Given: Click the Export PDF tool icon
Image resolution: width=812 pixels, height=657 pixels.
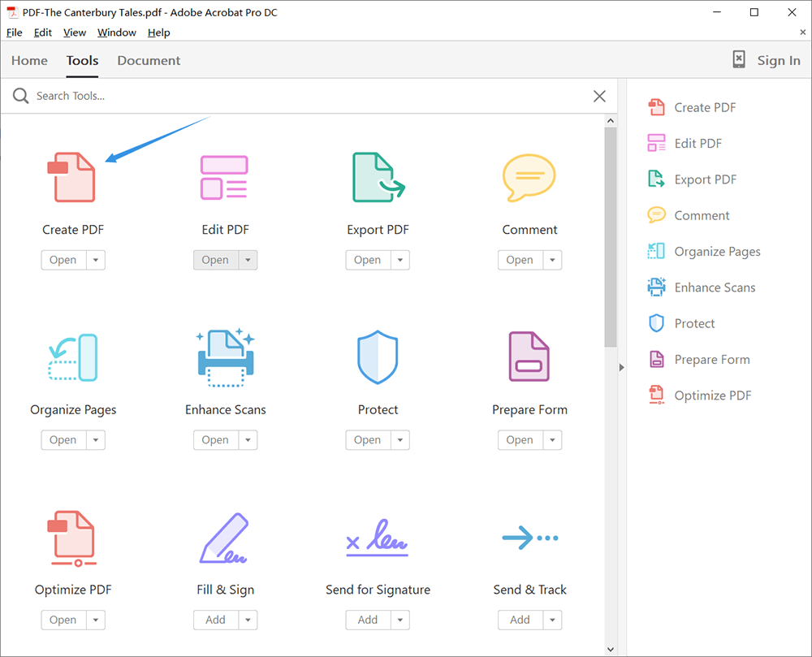Looking at the screenshot, I should pyautogui.click(x=378, y=177).
